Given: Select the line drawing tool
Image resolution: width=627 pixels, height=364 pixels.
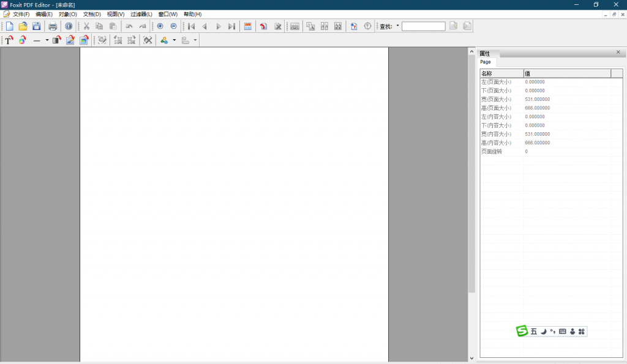Looking at the screenshot, I should coord(37,40).
